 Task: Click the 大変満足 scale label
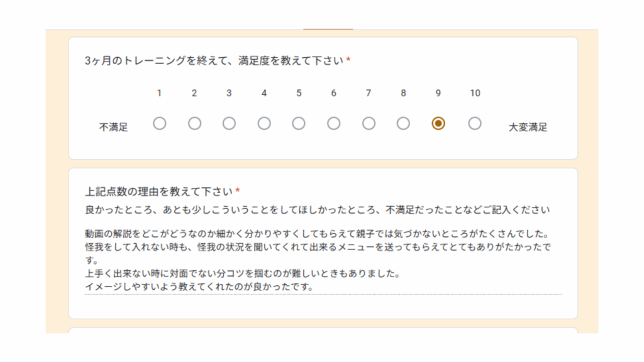(528, 127)
